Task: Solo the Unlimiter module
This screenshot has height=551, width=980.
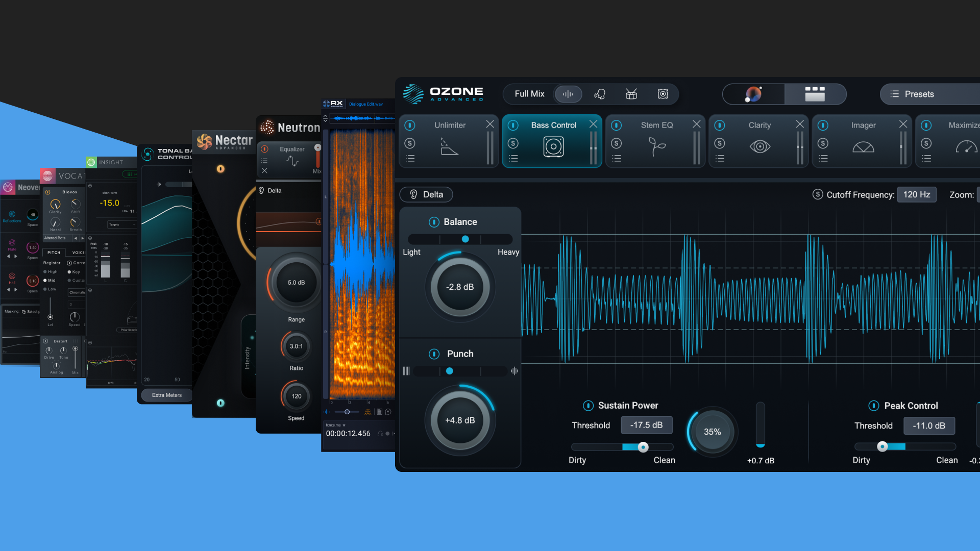Action: [x=410, y=143]
